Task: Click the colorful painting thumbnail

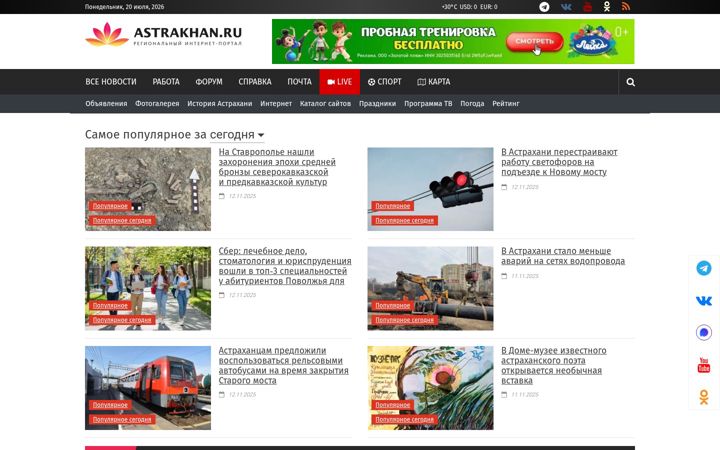Action: [x=430, y=388]
